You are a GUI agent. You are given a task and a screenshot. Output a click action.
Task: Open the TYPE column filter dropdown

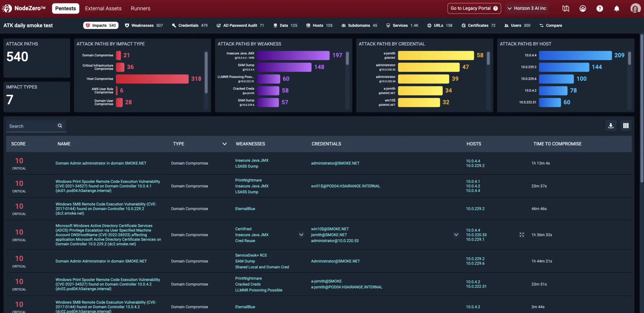pos(225,144)
